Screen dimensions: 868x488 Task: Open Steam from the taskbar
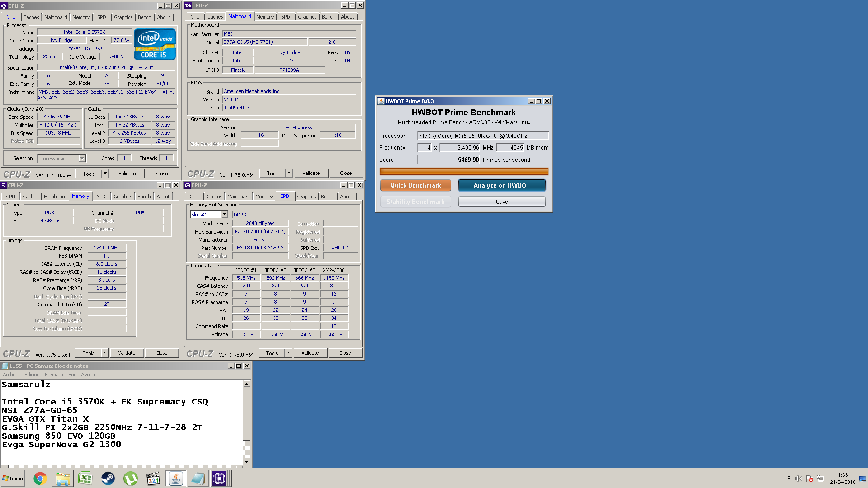point(108,479)
